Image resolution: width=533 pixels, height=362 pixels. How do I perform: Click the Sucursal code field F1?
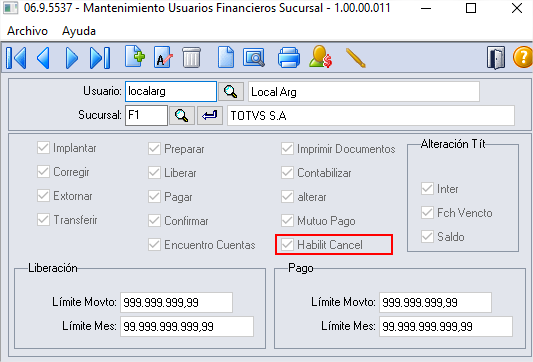(x=146, y=116)
